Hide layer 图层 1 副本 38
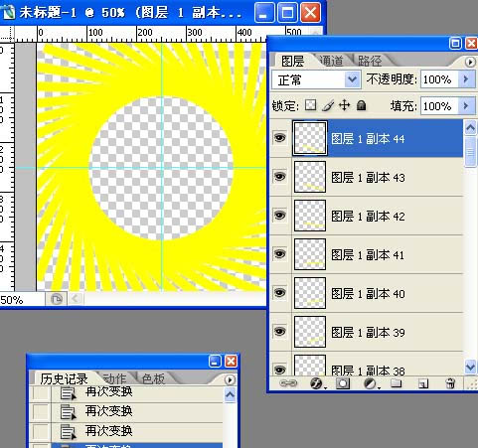 280,370
